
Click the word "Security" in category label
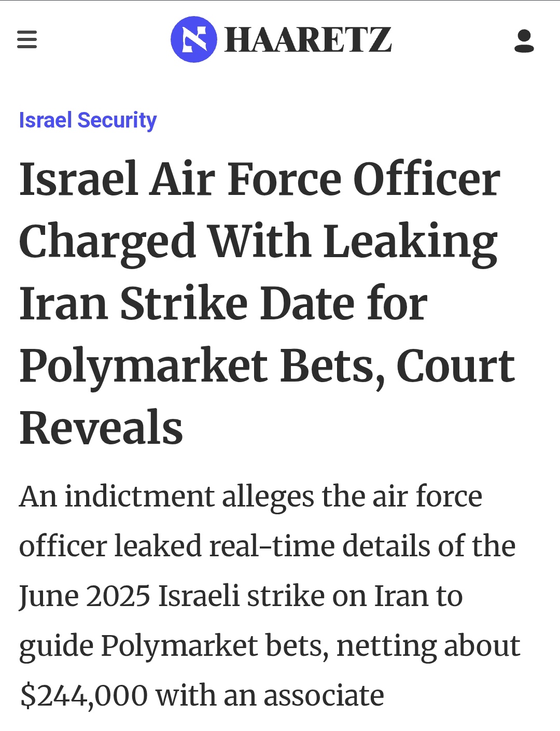coord(117,120)
